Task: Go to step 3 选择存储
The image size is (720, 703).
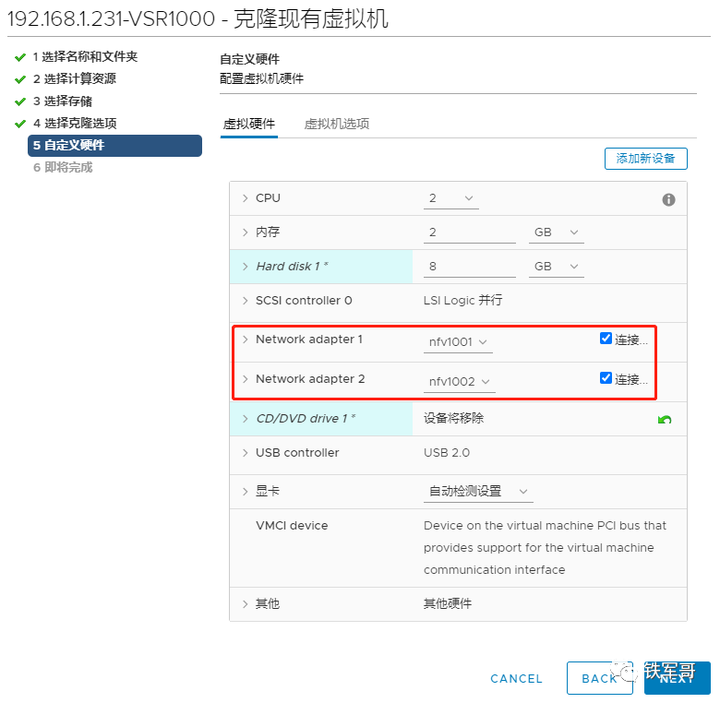Action: pos(62,101)
